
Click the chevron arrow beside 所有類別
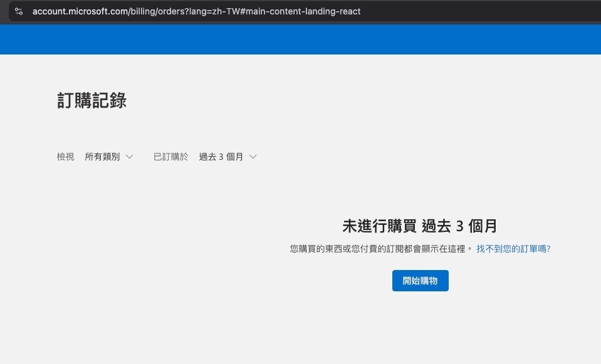(129, 157)
